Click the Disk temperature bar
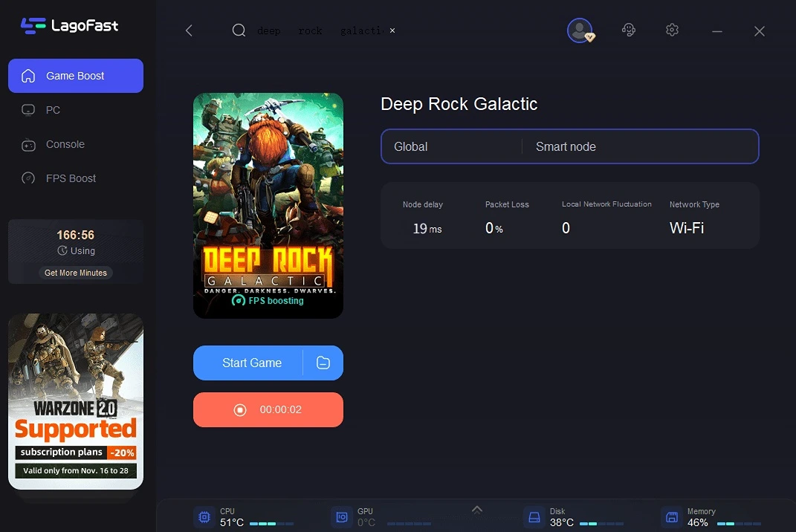 tap(601, 523)
